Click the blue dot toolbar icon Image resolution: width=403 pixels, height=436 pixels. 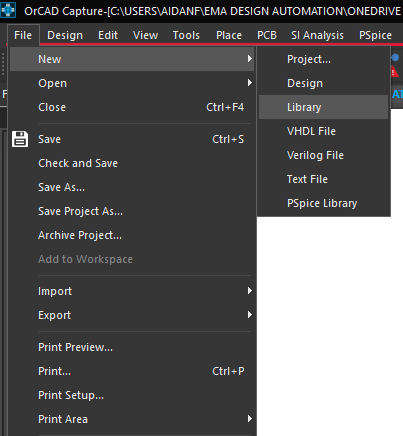(x=395, y=57)
